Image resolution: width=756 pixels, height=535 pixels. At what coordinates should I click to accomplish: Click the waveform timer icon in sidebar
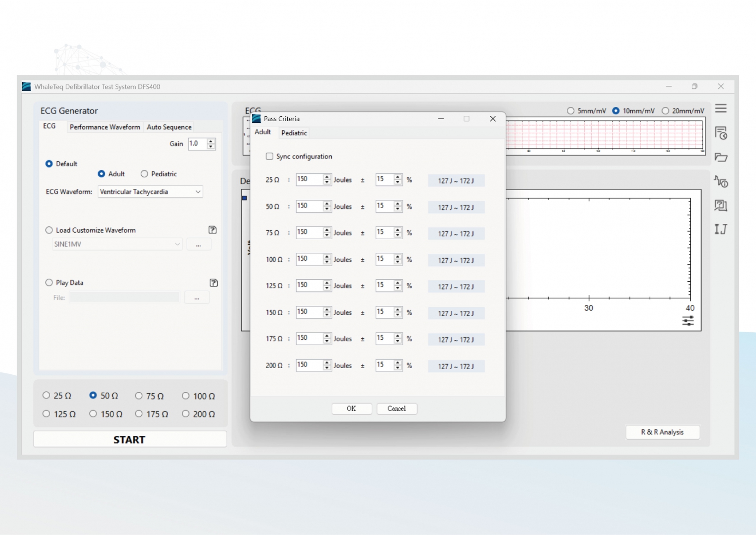(721, 181)
